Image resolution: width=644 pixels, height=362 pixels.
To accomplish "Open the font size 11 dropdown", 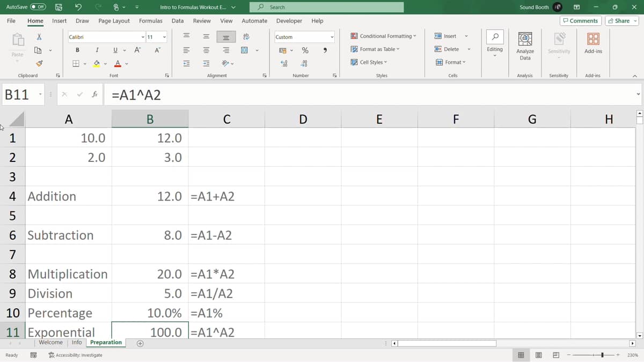I will [x=164, y=37].
